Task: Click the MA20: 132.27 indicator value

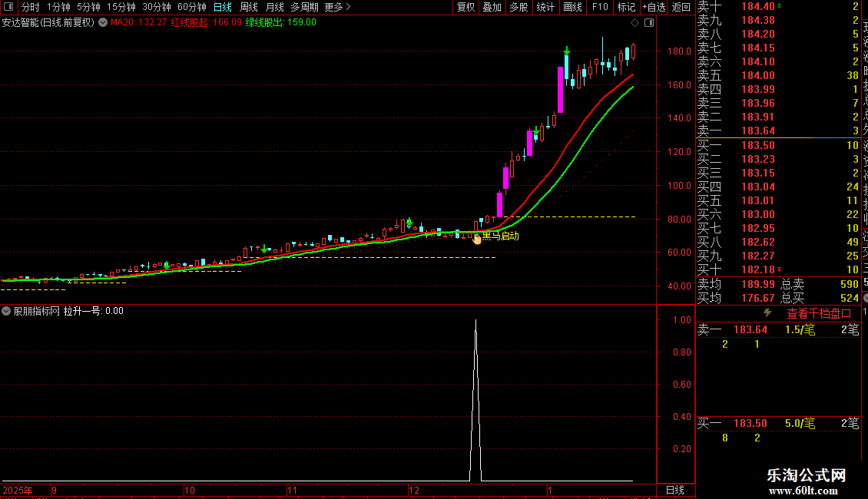Action: point(138,23)
